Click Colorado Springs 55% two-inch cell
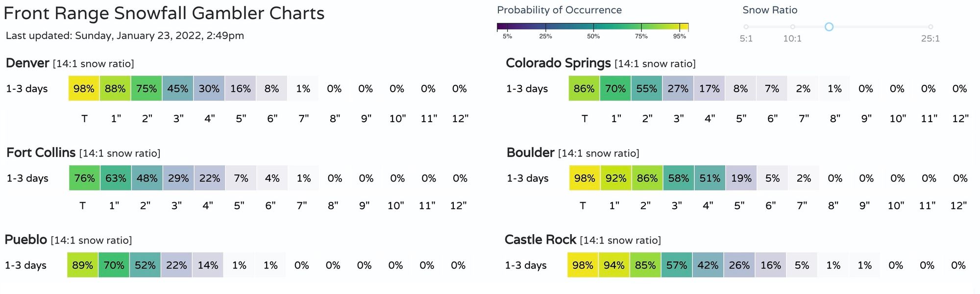Screen dimensions: 980x294 point(647,88)
